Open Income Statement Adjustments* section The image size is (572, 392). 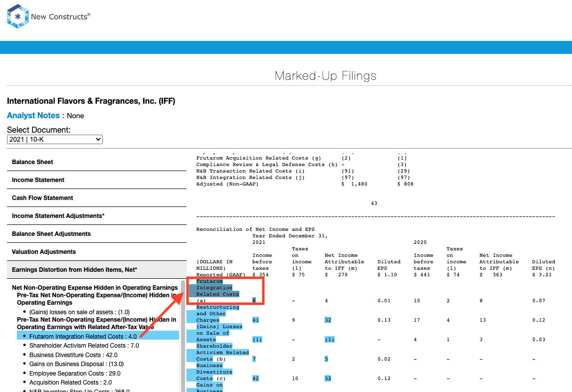[97, 216]
